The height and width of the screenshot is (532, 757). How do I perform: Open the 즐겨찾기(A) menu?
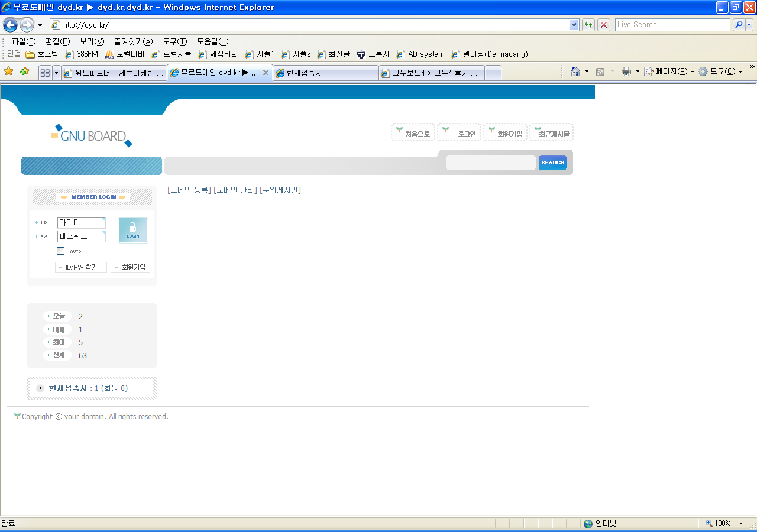(x=134, y=41)
